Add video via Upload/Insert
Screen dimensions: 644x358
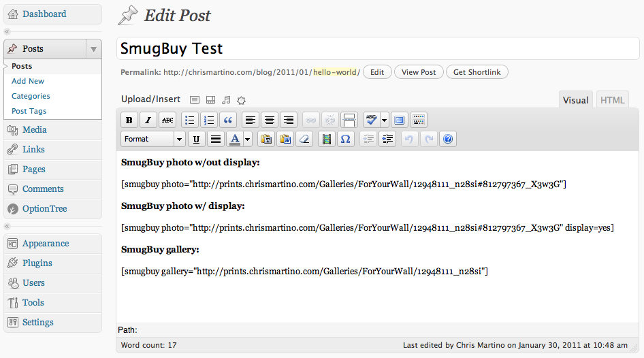pos(211,100)
